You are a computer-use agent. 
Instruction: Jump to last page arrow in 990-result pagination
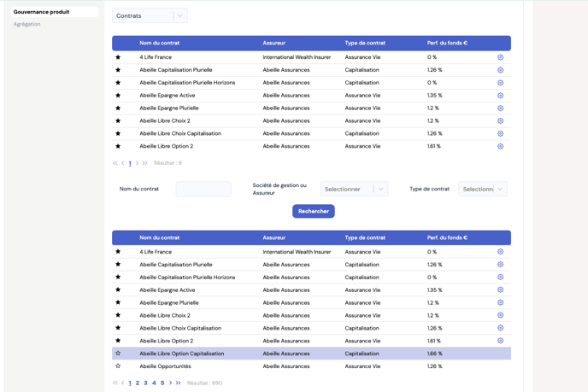coord(178,383)
